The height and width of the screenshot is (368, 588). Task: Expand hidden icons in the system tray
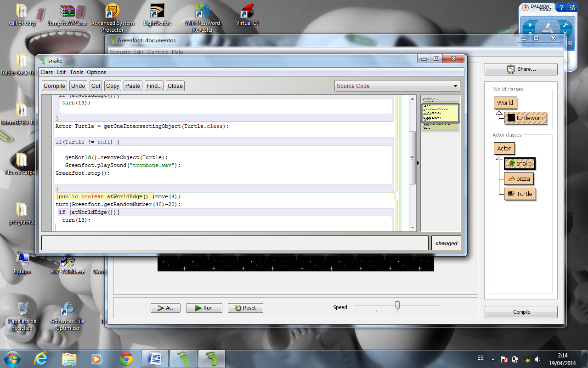(493, 358)
